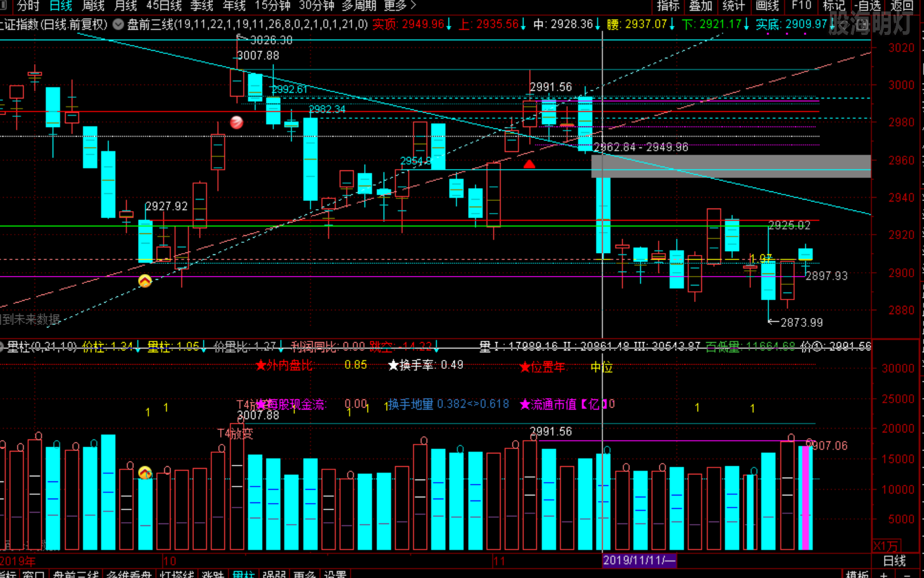Open the bottom 更多 indicators tab
The height and width of the screenshot is (578, 924).
coord(305,574)
